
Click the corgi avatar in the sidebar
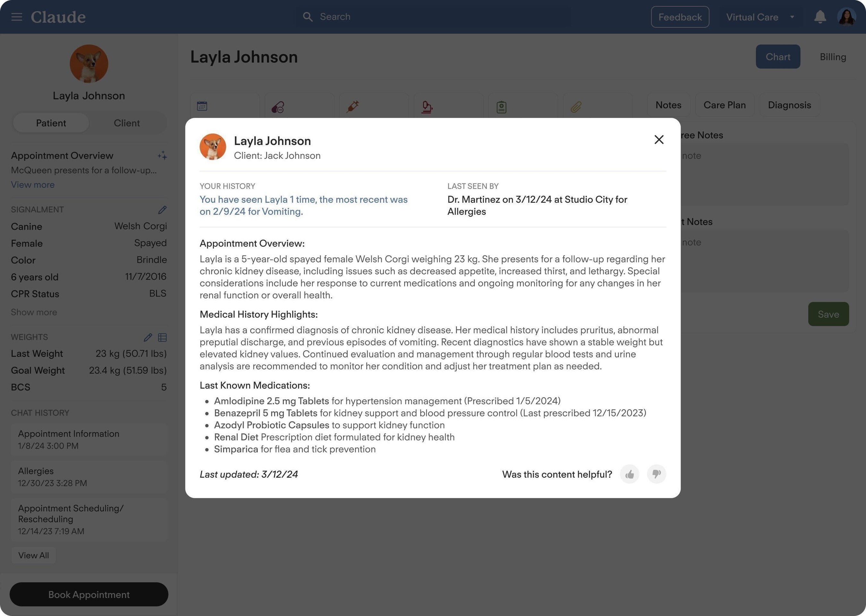point(89,64)
